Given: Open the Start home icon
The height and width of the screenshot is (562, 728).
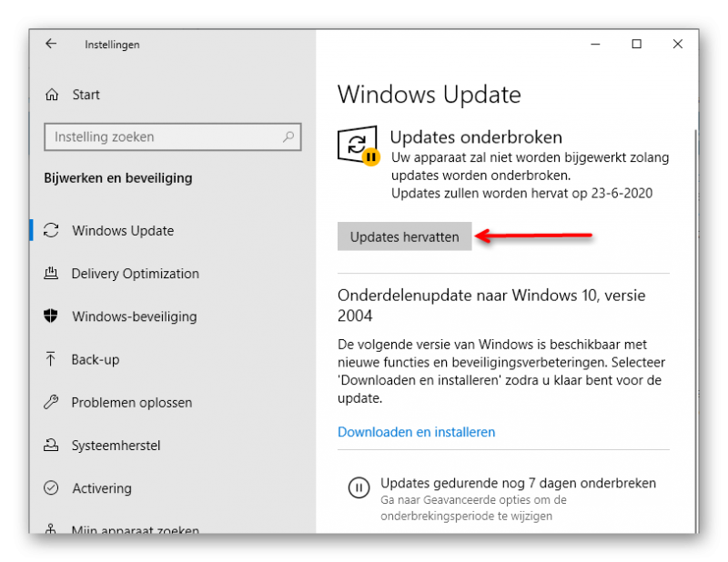Looking at the screenshot, I should click(x=52, y=95).
